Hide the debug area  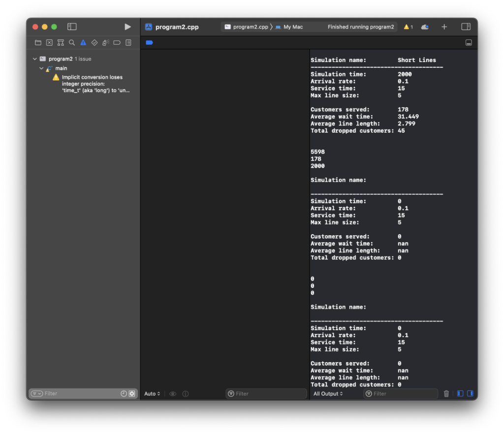[469, 43]
